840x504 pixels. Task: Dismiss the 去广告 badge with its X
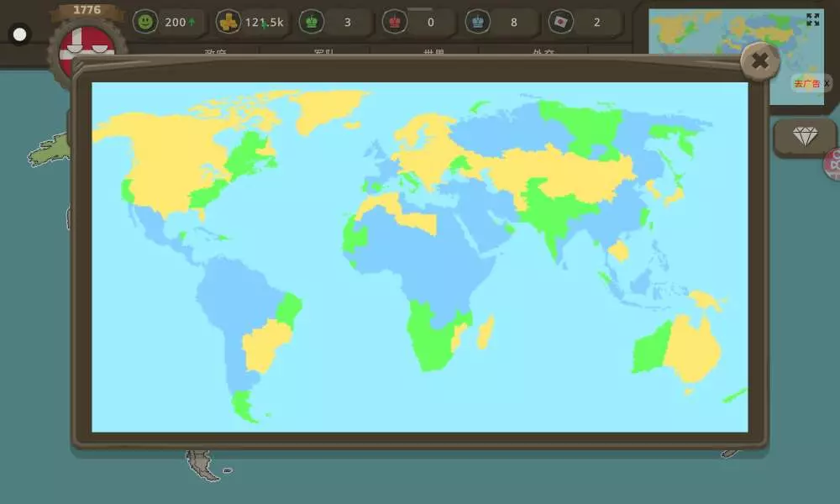(x=827, y=83)
